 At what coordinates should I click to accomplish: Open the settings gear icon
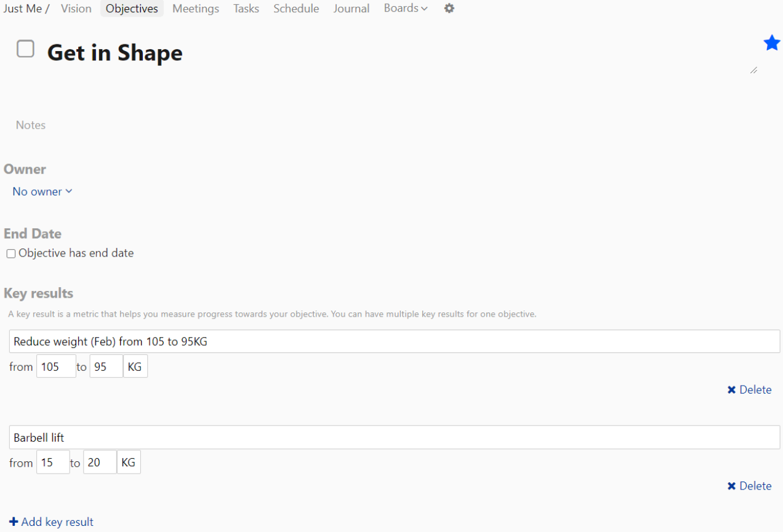click(x=449, y=9)
